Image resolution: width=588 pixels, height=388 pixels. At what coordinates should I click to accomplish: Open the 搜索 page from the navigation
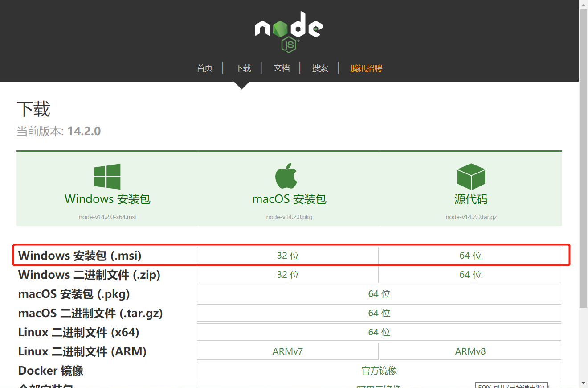click(x=320, y=68)
